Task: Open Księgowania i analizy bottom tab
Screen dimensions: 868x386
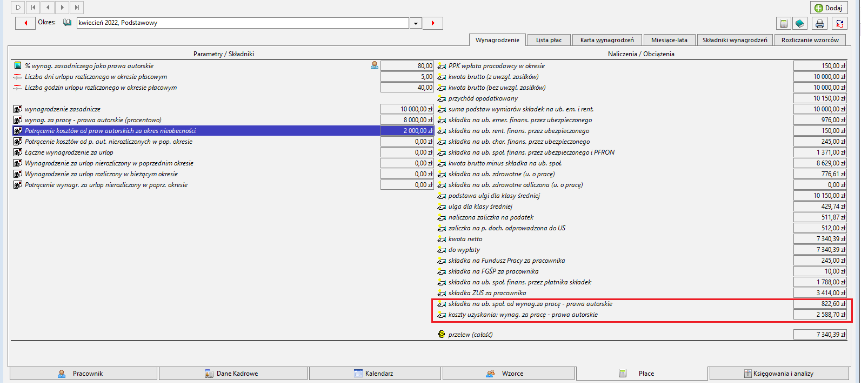Action: (779, 374)
